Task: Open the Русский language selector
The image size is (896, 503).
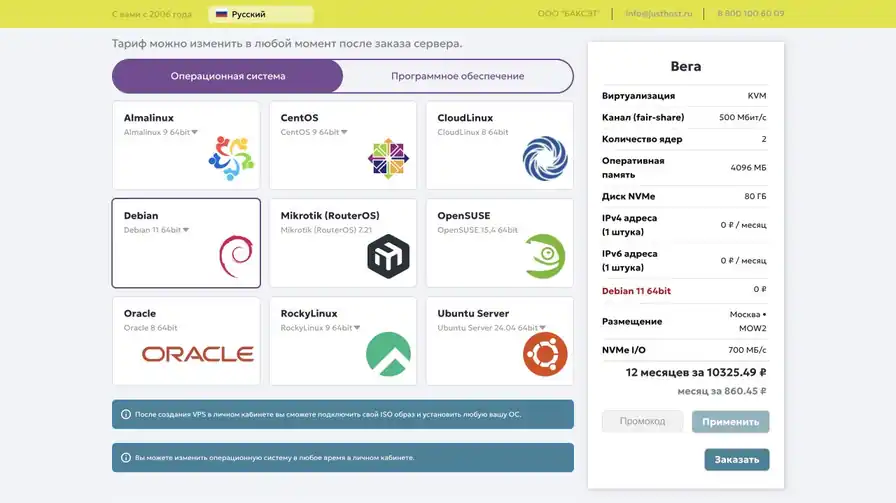Action: coord(261,14)
